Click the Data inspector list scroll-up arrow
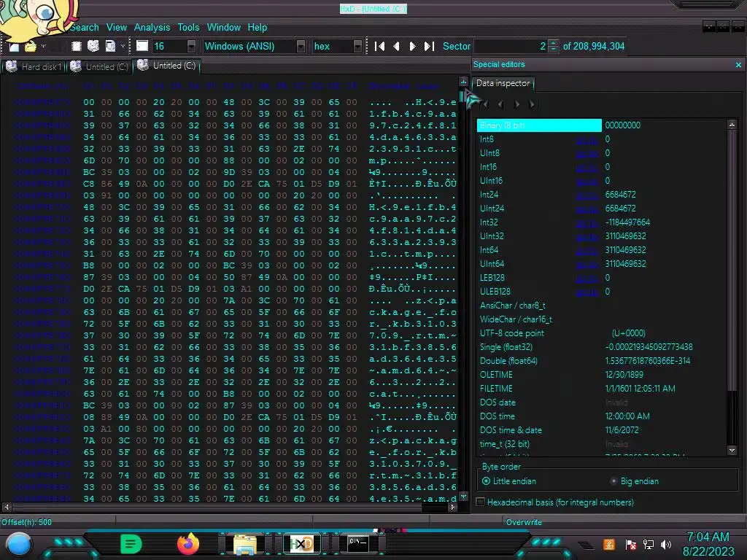 click(732, 124)
